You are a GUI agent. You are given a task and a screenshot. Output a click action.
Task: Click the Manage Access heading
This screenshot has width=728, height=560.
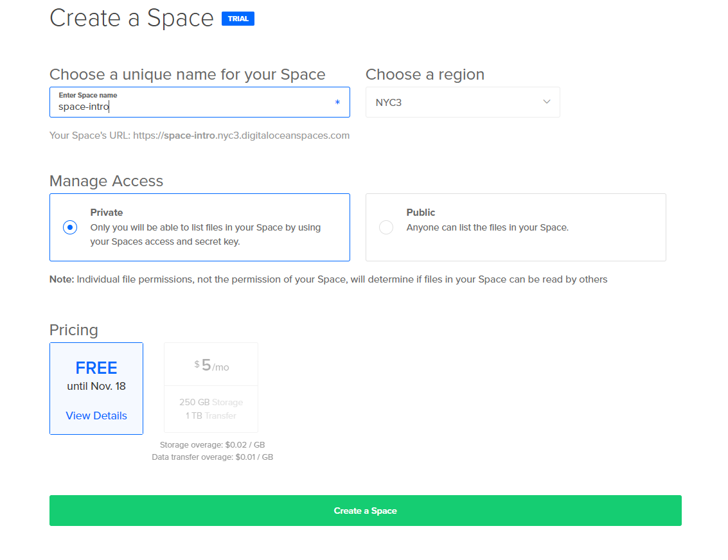tap(106, 181)
